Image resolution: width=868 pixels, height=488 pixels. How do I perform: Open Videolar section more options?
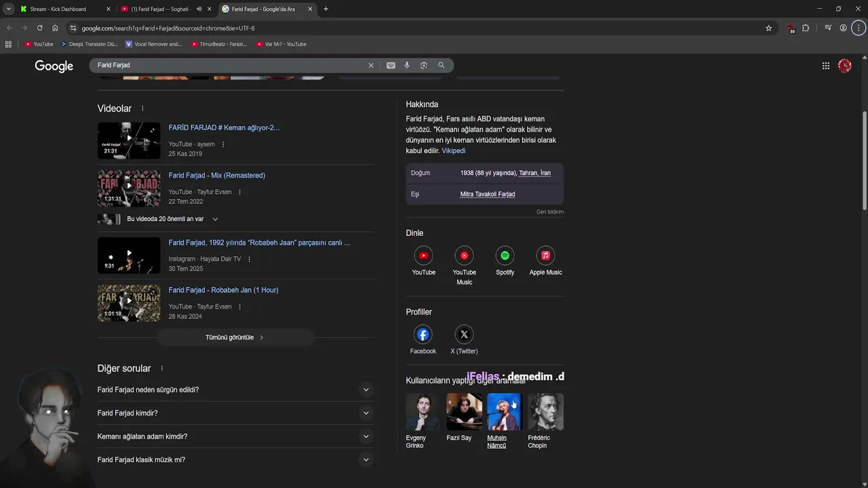(x=142, y=108)
